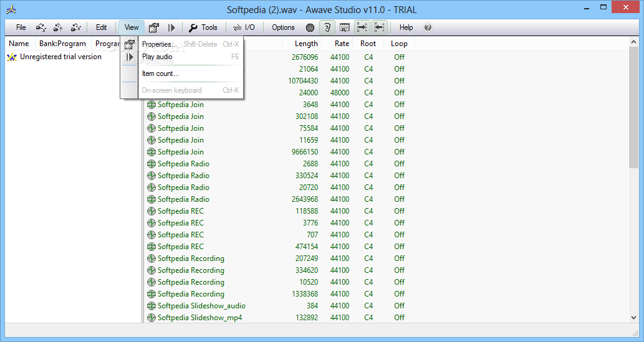Click the Awave Studio title bar icon

11,9
